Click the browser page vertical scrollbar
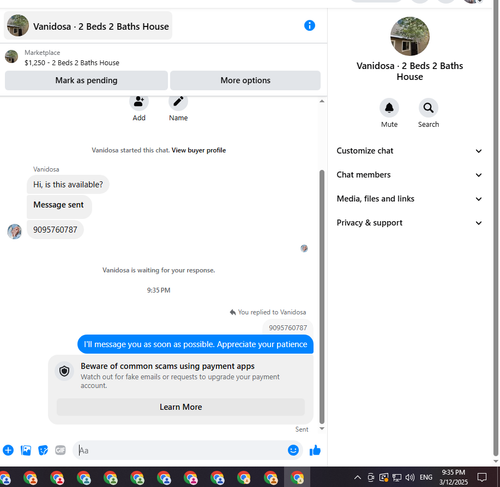The image size is (500, 487). [x=496, y=227]
